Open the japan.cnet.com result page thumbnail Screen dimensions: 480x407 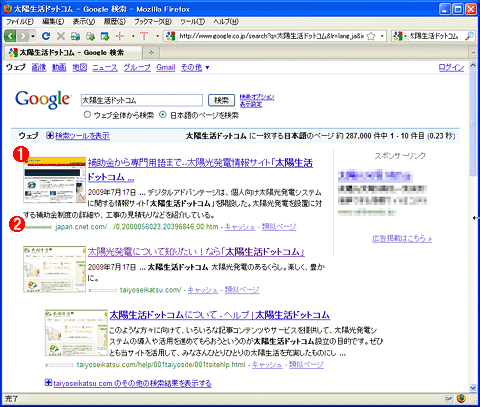pos(55,180)
